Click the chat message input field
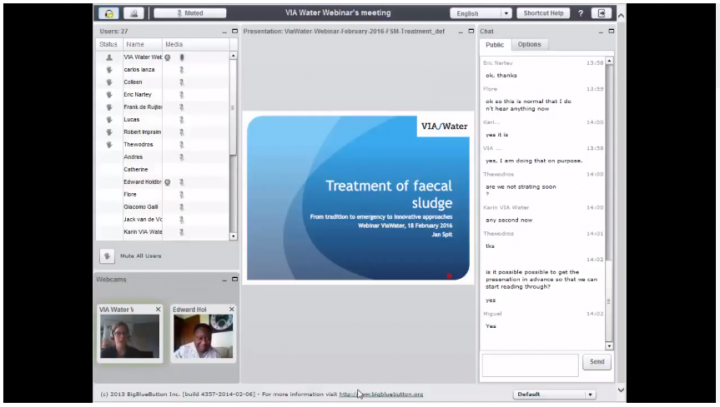720x407 pixels. (530, 363)
